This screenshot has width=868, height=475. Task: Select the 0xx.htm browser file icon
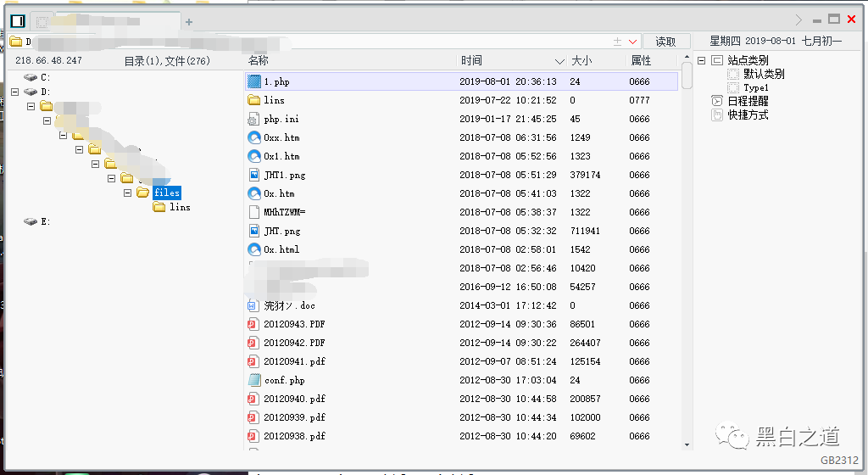[x=253, y=137]
